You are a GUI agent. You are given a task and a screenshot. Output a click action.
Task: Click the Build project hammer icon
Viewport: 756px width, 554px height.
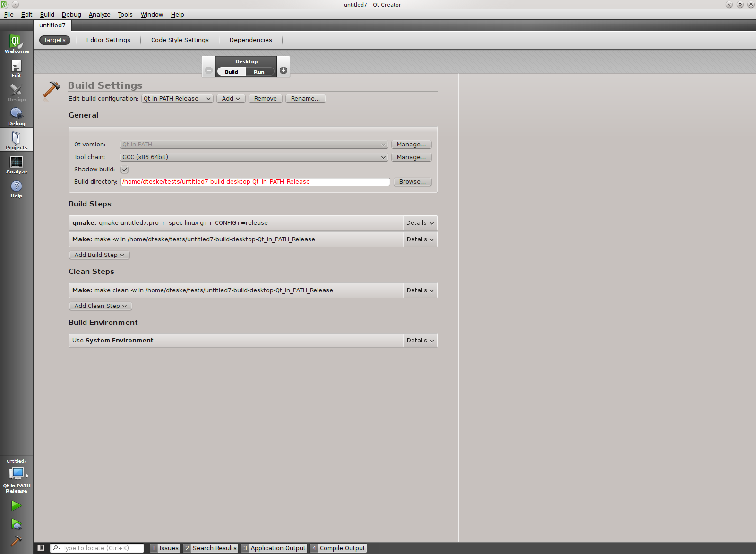pyautogui.click(x=17, y=540)
